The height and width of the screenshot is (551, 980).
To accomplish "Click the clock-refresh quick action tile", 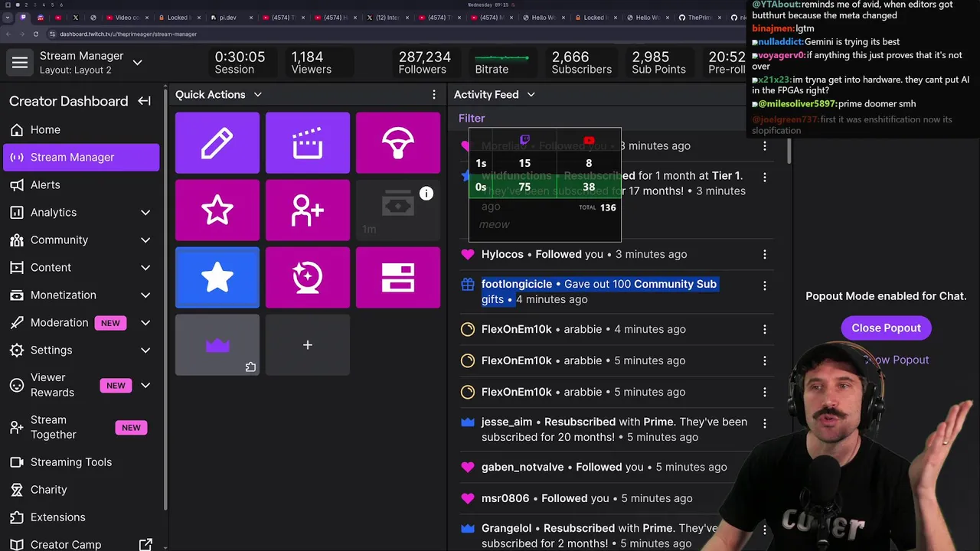I will coord(308,278).
